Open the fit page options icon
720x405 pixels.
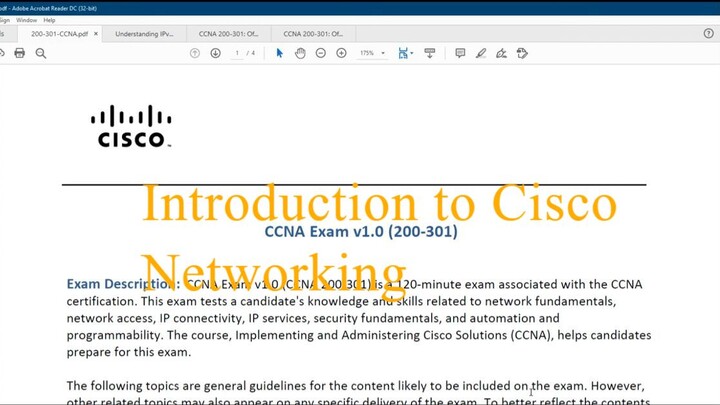[403, 53]
